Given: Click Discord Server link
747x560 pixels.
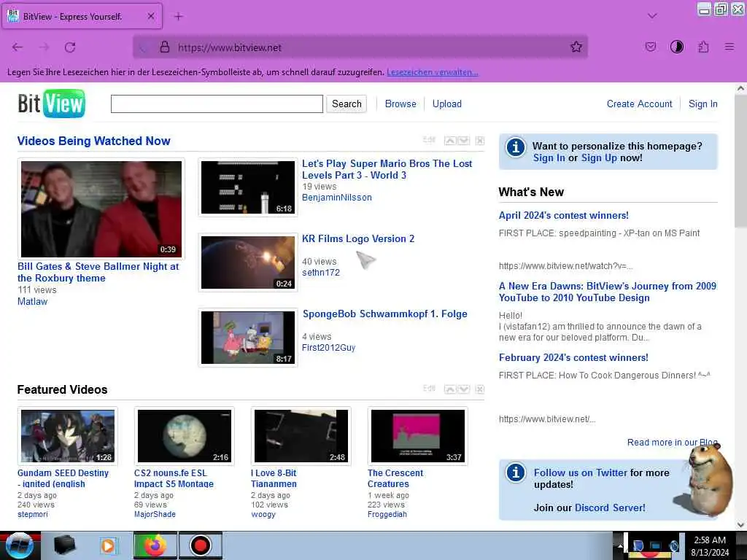Looking at the screenshot, I should (610, 507).
